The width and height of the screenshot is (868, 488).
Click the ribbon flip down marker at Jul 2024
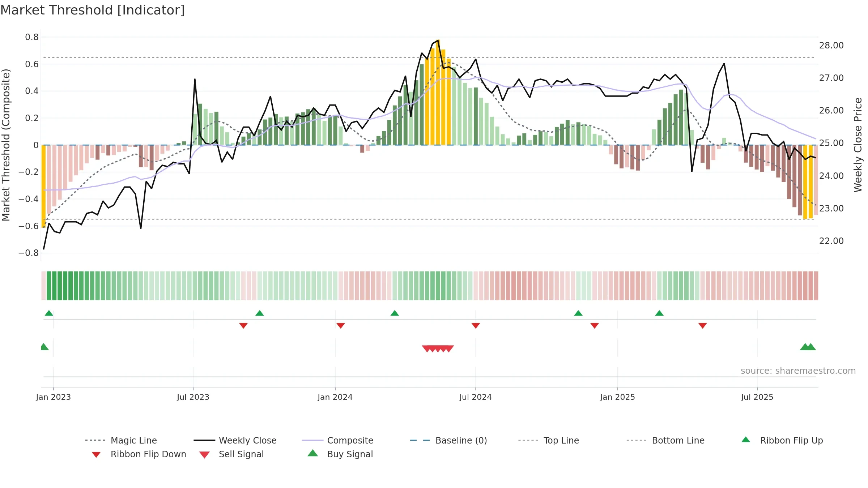(x=476, y=326)
